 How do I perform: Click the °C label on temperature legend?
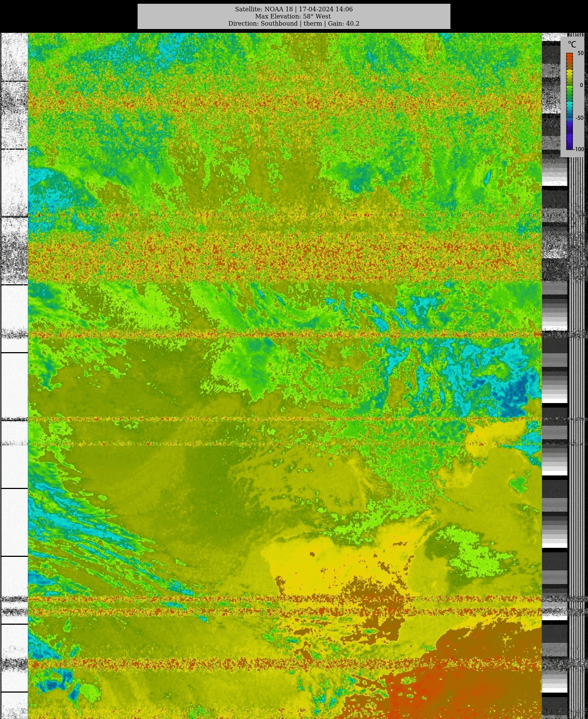[x=572, y=44]
